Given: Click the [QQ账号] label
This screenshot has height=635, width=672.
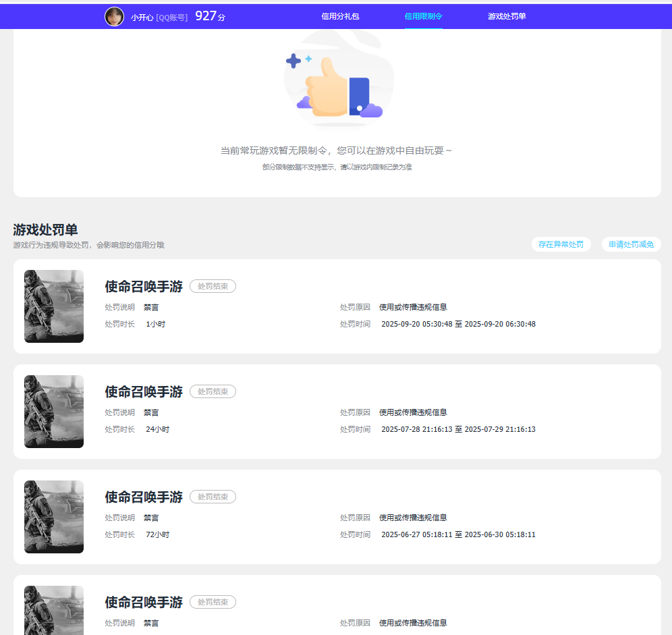Looking at the screenshot, I should coord(172,18).
